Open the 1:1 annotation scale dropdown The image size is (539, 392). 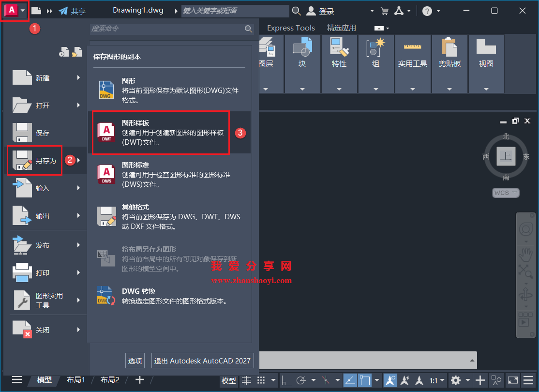tap(437, 380)
